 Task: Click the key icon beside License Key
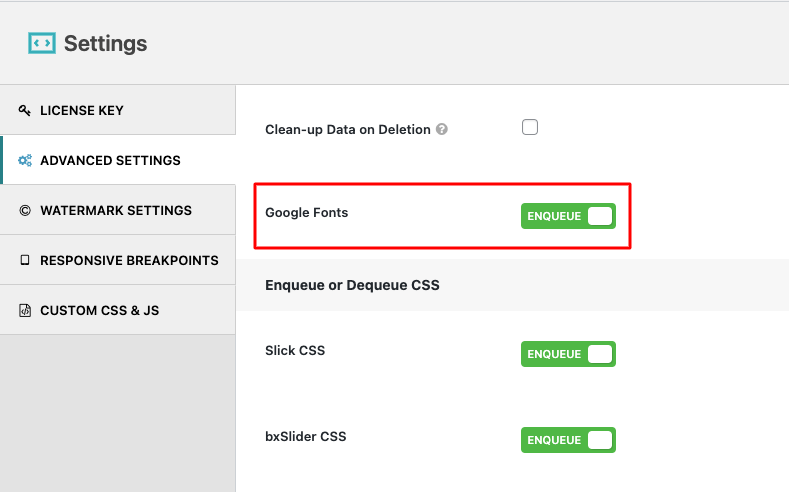pos(25,110)
